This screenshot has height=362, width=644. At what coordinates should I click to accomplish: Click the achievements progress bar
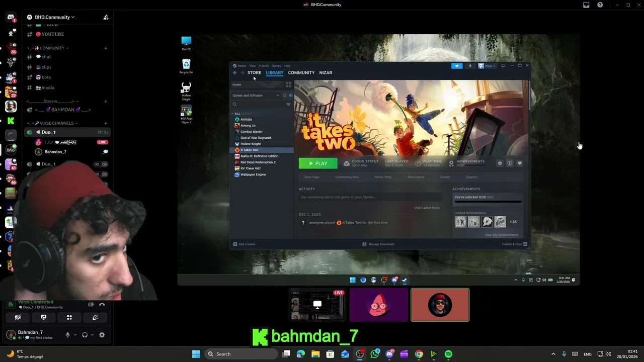(488, 202)
